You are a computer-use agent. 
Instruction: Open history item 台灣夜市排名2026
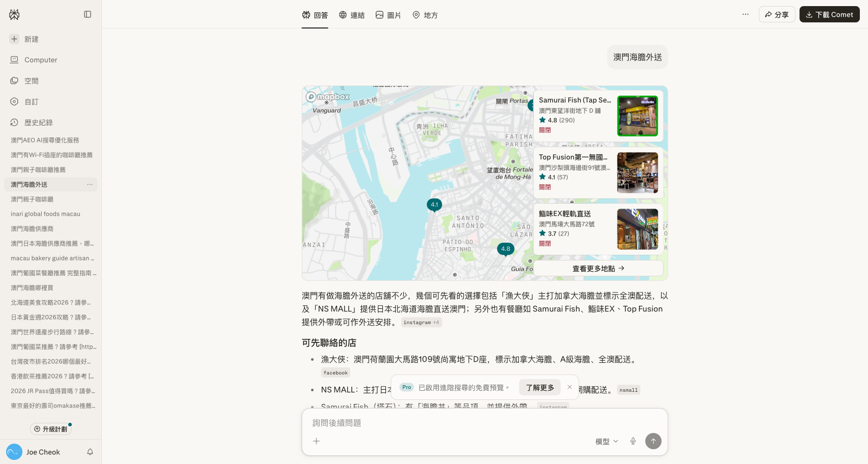point(51,361)
